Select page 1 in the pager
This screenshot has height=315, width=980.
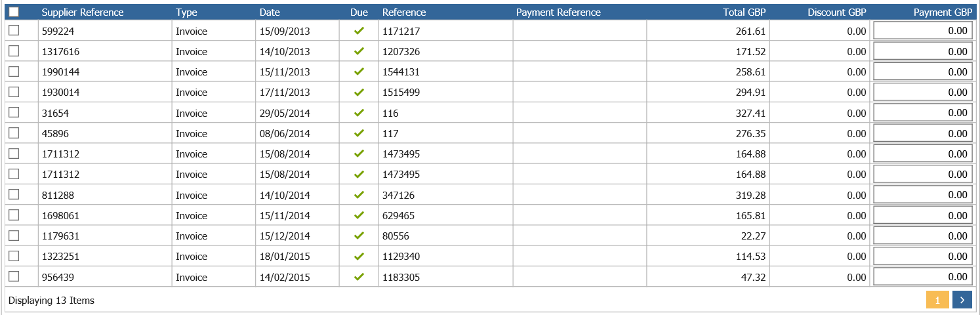coord(937,300)
